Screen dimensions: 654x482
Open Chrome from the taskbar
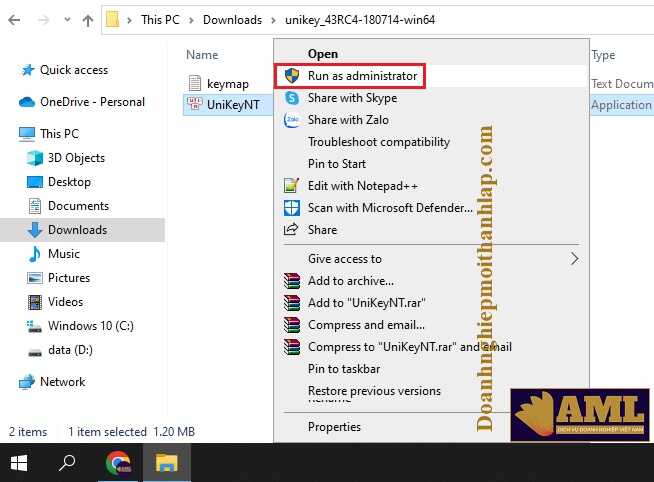pyautogui.click(x=119, y=463)
